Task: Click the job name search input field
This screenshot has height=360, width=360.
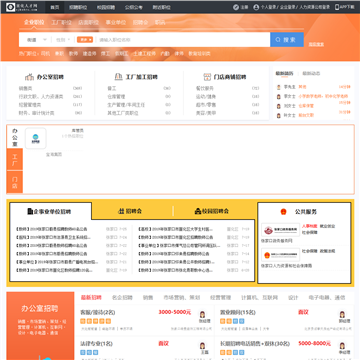Action: tap(183, 40)
